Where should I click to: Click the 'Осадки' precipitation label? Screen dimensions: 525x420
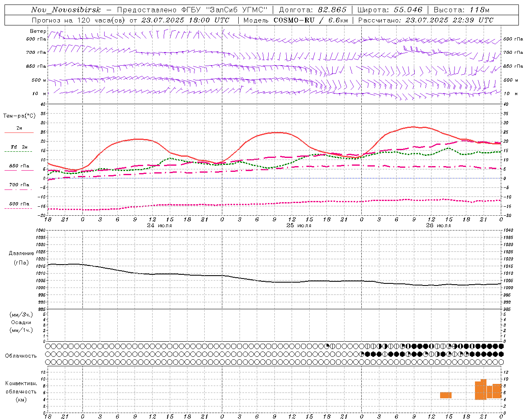(21, 322)
